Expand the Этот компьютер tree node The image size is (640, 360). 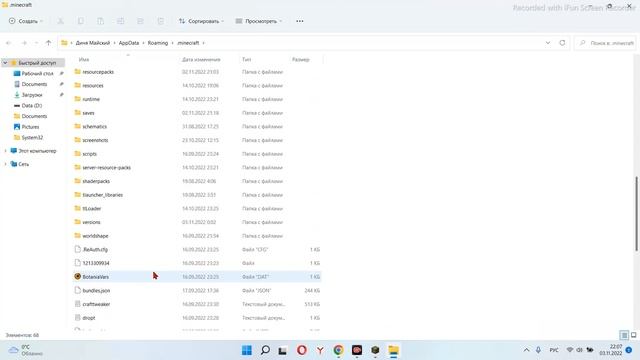coord(5,151)
